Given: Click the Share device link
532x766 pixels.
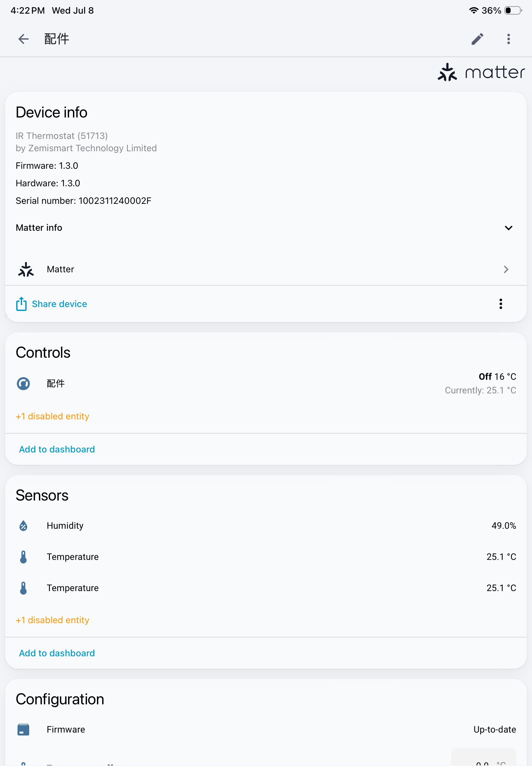Looking at the screenshot, I should click(x=59, y=304).
